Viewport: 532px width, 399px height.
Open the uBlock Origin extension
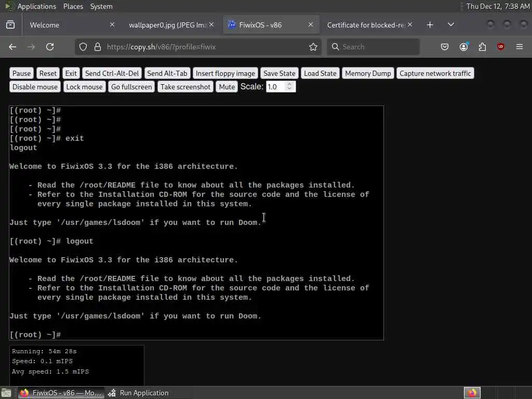[x=501, y=47]
